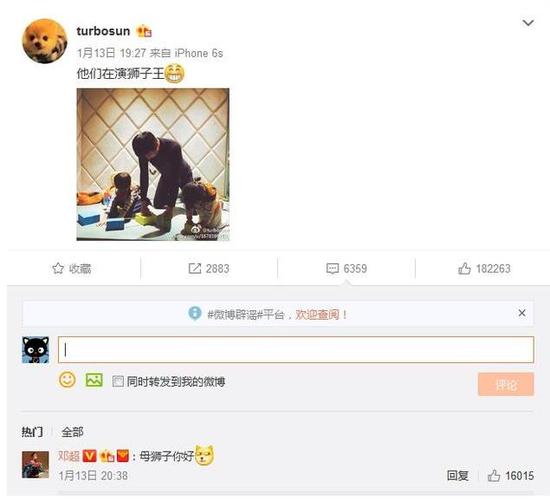Image resolution: width=550 pixels, height=500 pixels.
Task: Open the post options chevron menu
Action: pyautogui.click(x=528, y=23)
